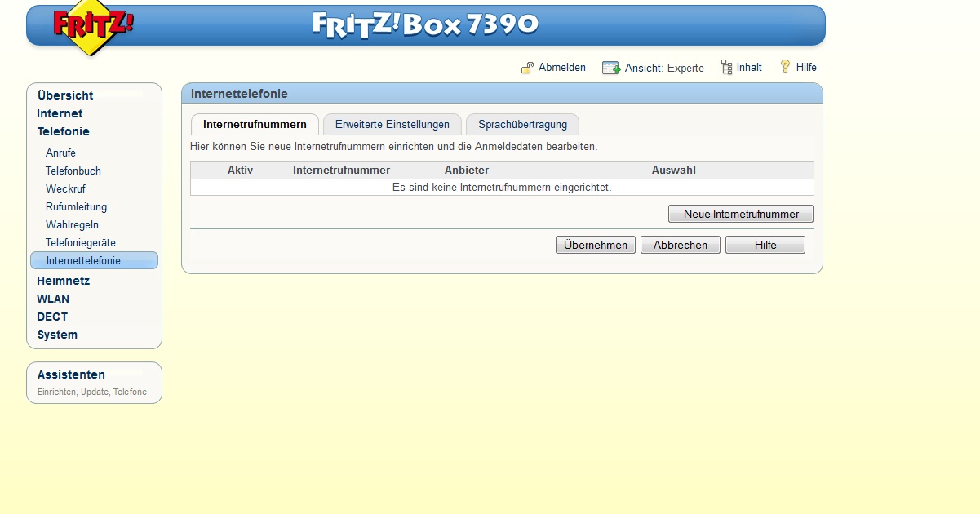Open System in the sidebar

point(57,335)
